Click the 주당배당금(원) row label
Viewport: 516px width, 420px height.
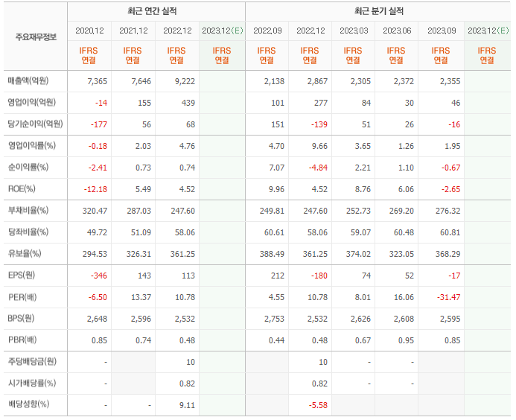[x=32, y=361]
